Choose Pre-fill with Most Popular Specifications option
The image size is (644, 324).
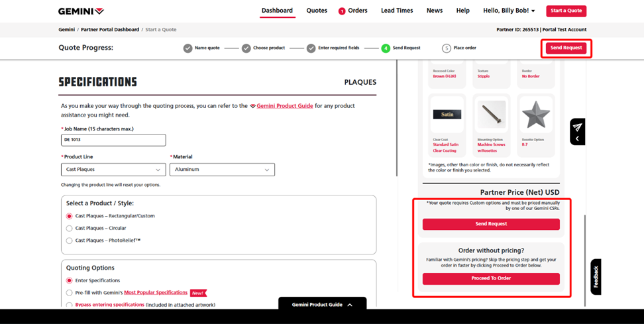[70, 293]
